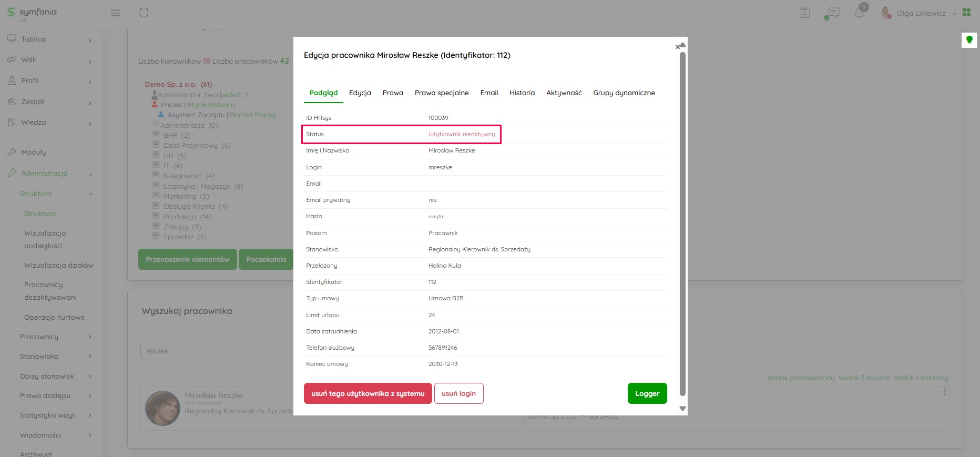The height and width of the screenshot is (457, 980).
Task: Click the green lightbulb hint icon
Action: [x=969, y=40]
